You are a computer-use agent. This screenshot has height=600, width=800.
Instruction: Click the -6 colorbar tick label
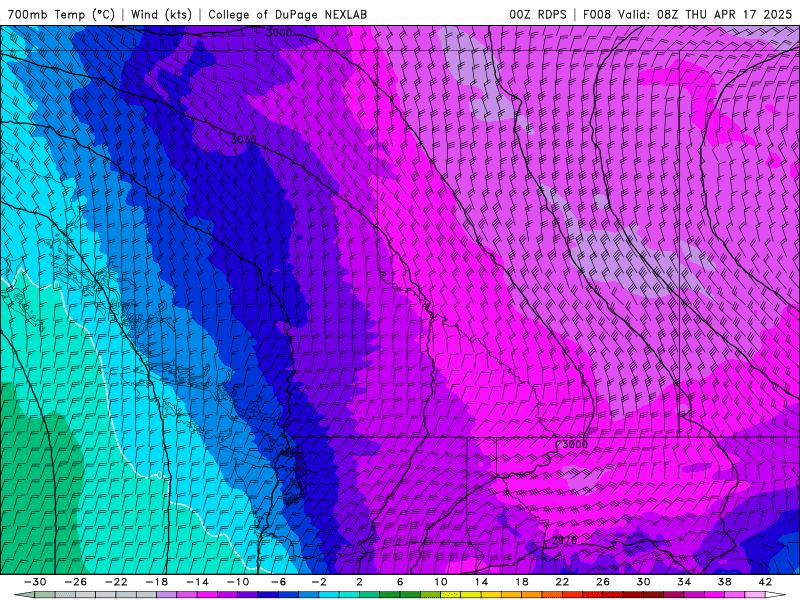point(279,582)
